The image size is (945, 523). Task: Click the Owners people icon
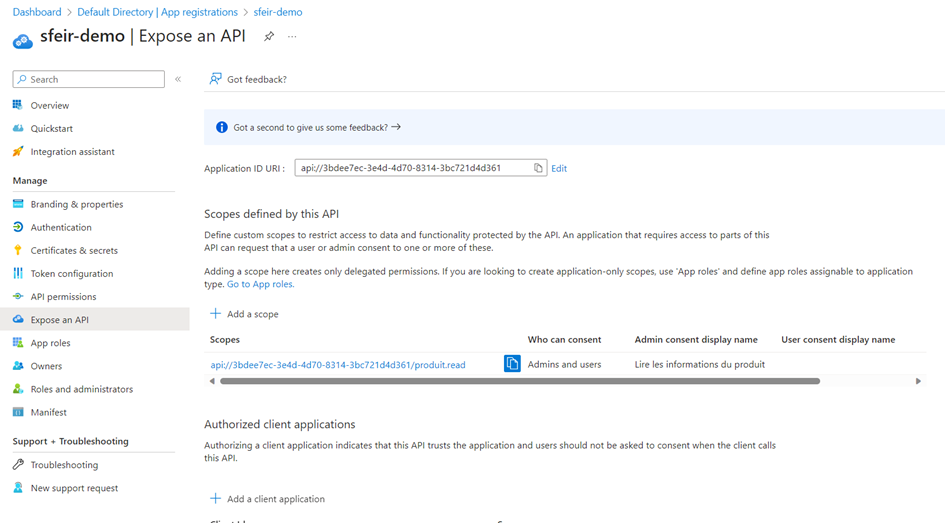[18, 366]
